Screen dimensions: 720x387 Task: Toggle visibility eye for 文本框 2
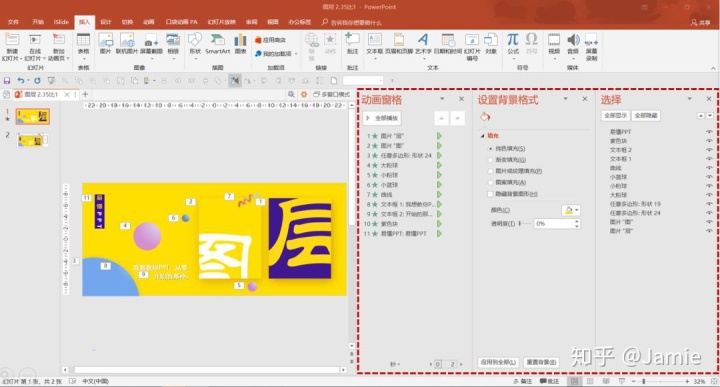point(709,150)
